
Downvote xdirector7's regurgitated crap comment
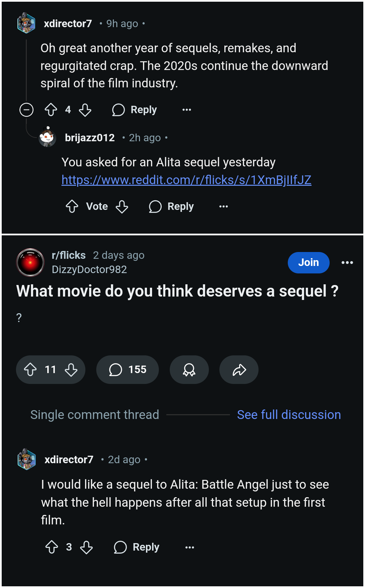[85, 110]
